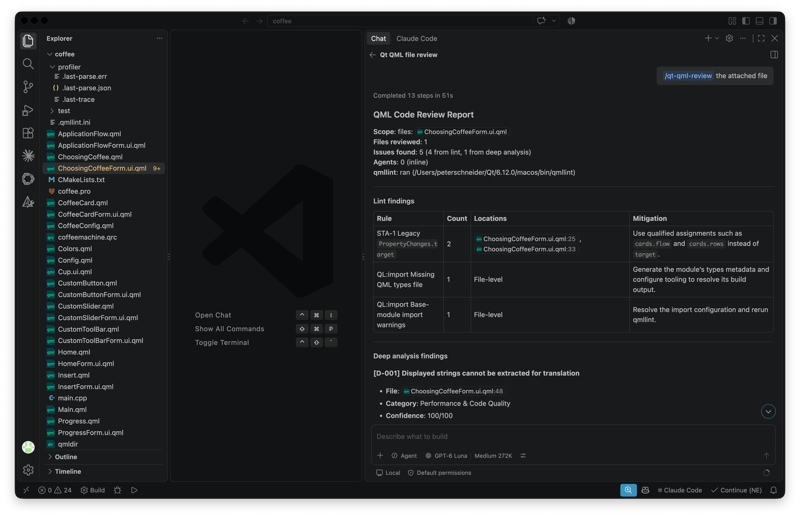Viewport: 800px width, 517px height.
Task: Open the account avatar menu
Action: [x=28, y=447]
